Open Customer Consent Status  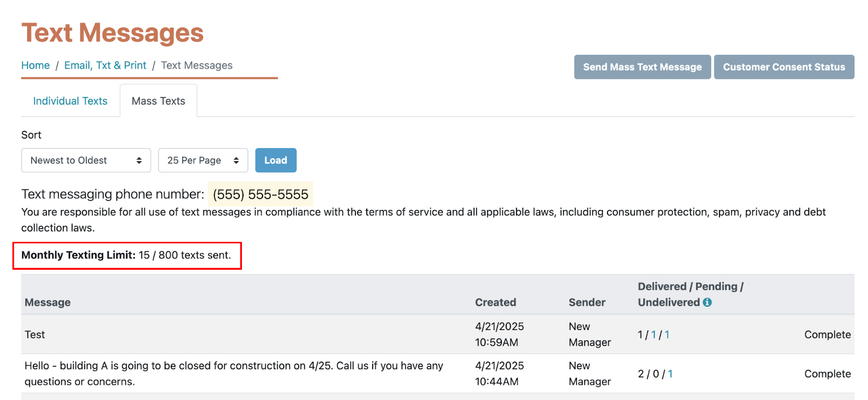point(784,67)
